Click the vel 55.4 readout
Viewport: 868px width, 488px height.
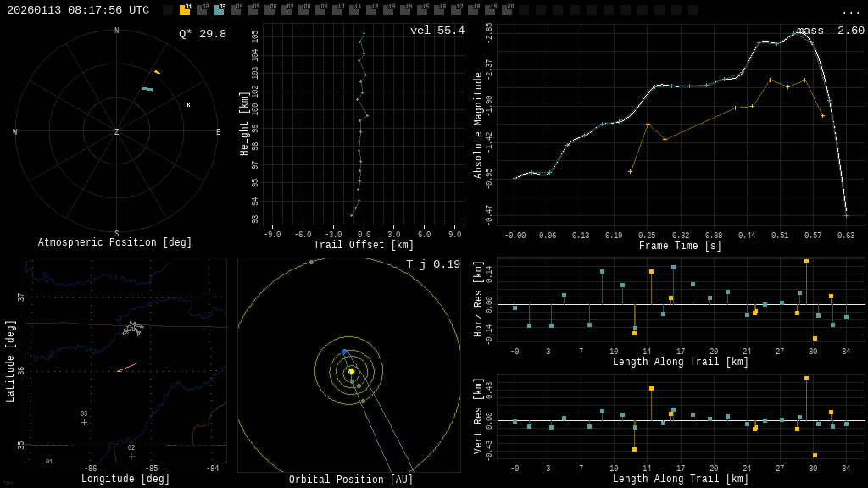(x=437, y=31)
